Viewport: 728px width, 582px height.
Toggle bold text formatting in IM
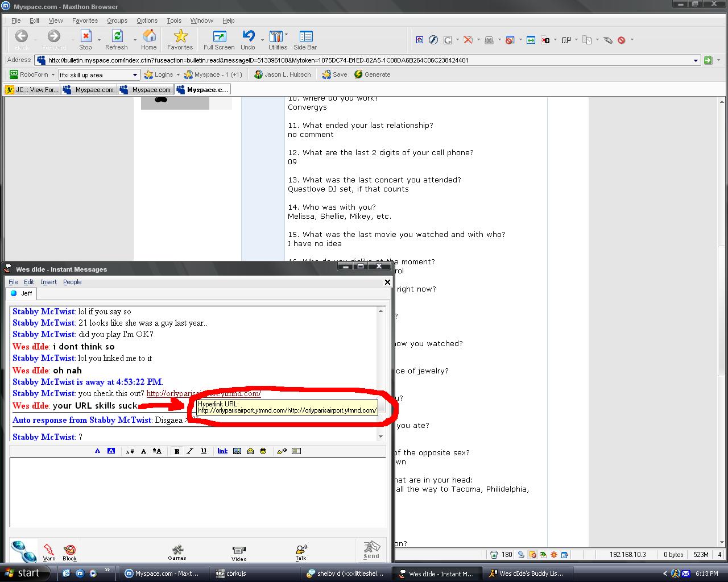[x=177, y=451]
